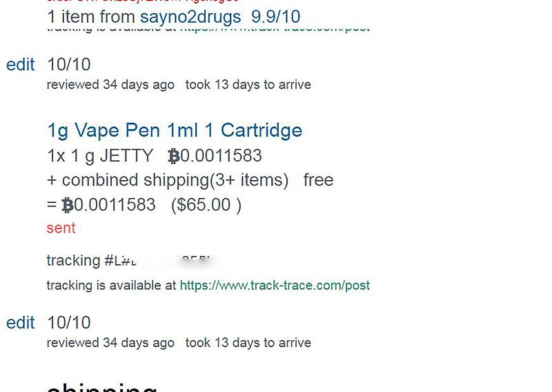Click the $65.00 dollar total
Image resolution: width=552 pixels, height=392 pixels.
pos(206,205)
